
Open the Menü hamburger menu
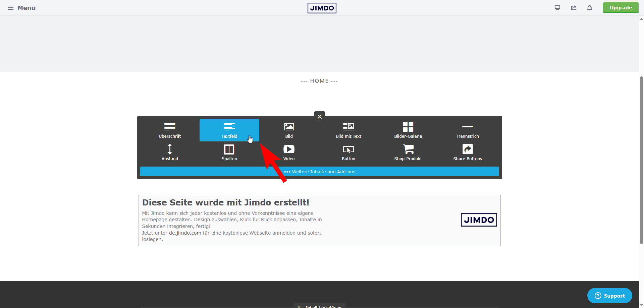(22, 8)
